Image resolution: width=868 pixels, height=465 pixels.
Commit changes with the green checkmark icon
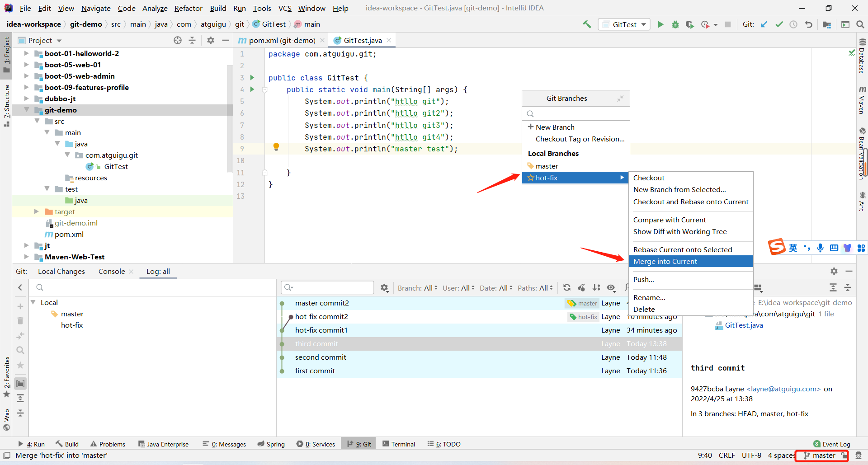point(779,24)
